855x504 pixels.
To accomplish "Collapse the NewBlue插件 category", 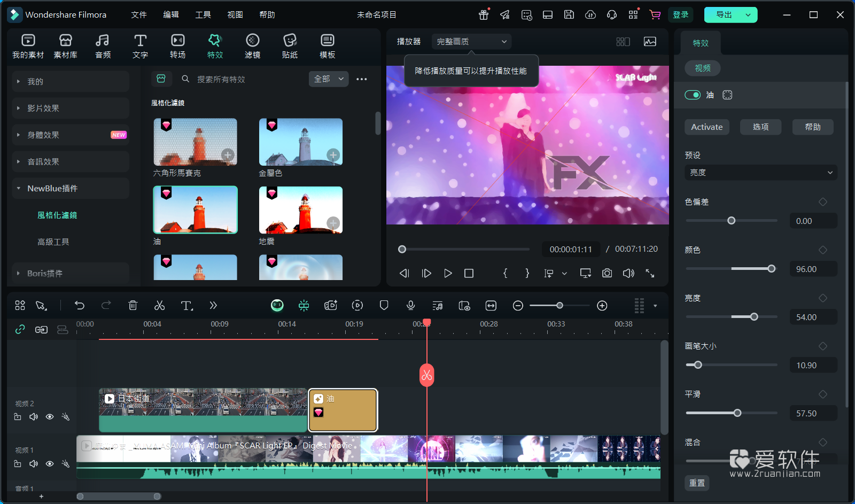I will pos(71,188).
